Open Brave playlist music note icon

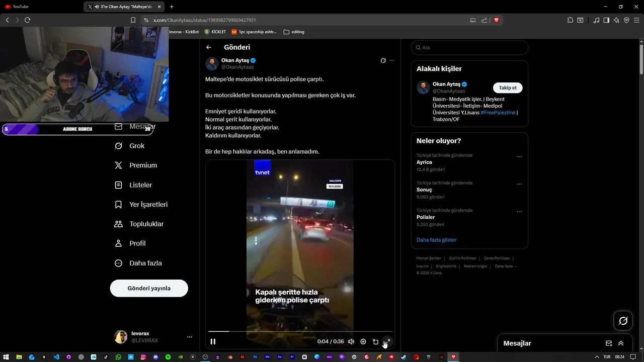tap(596, 20)
